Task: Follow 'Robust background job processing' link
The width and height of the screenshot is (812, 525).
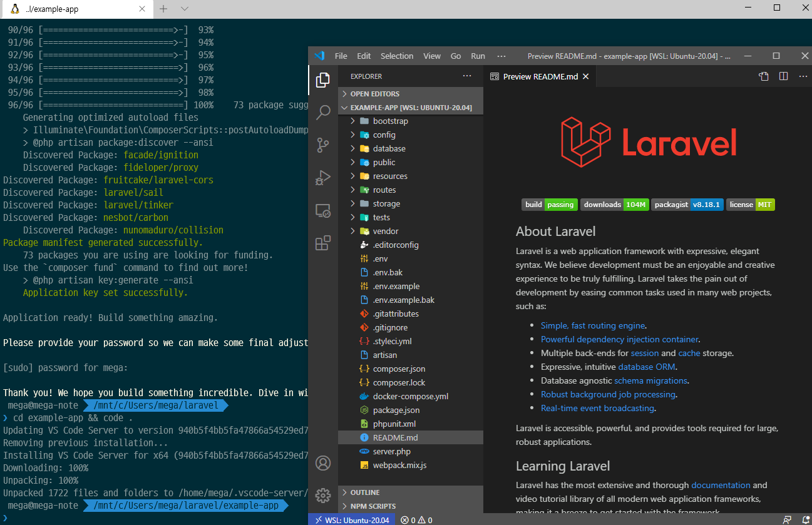Action: [x=608, y=394]
